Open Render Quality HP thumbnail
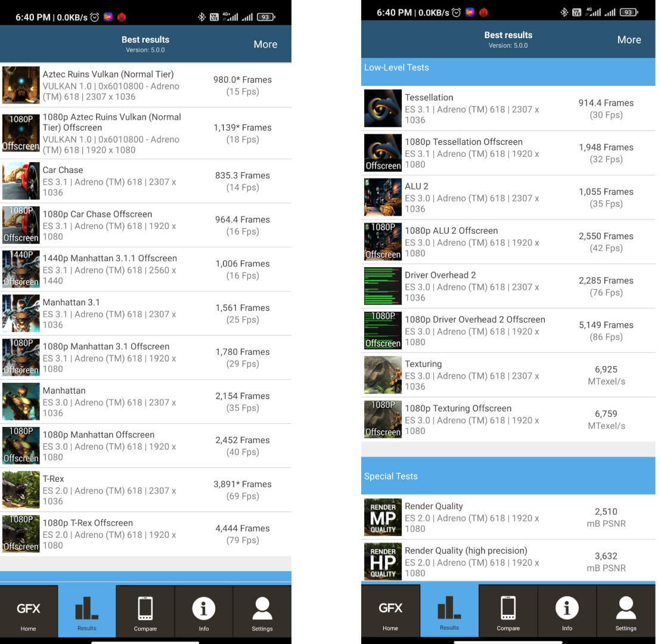This screenshot has height=644, width=661. [x=383, y=561]
